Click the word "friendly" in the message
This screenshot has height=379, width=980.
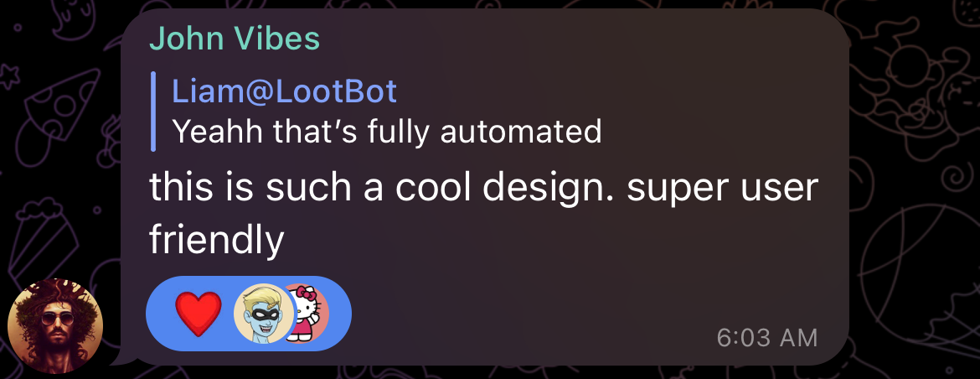[217, 241]
